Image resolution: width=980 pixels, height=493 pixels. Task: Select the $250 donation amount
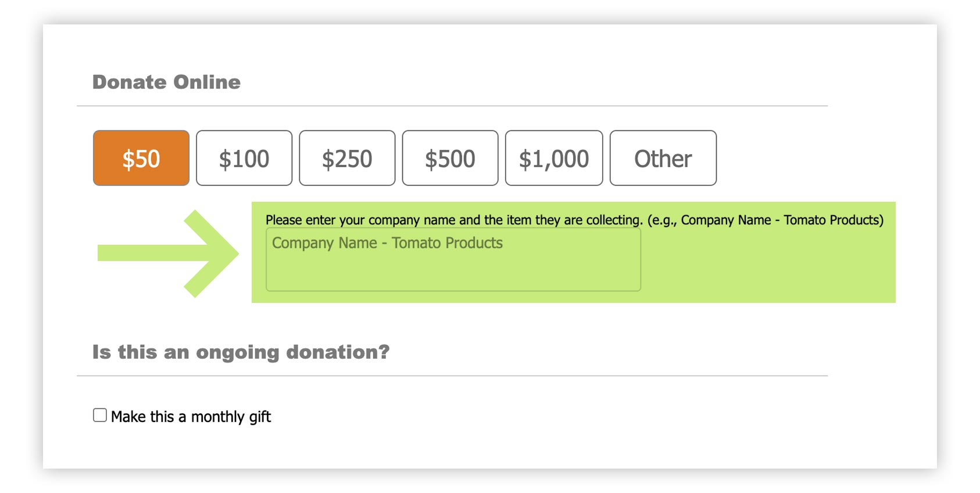(347, 158)
